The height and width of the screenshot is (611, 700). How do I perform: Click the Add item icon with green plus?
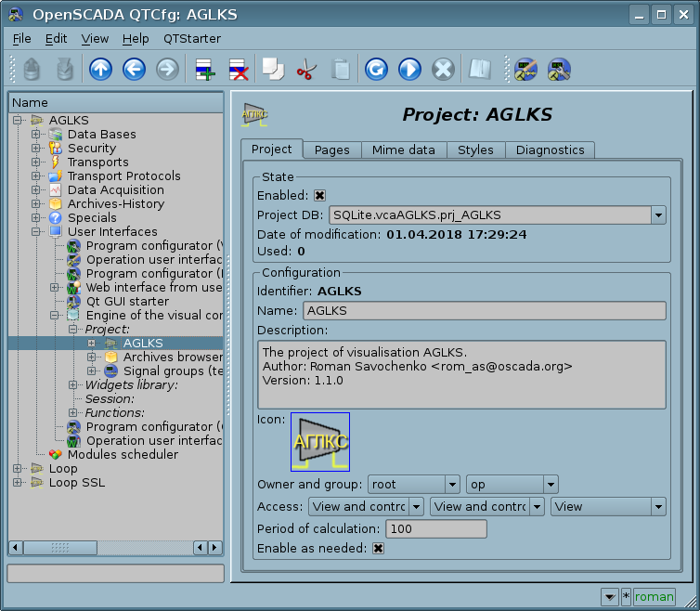(205, 70)
